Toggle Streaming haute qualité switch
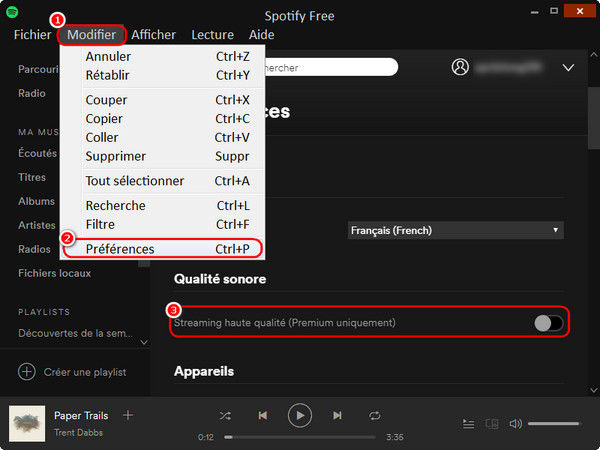 (549, 323)
